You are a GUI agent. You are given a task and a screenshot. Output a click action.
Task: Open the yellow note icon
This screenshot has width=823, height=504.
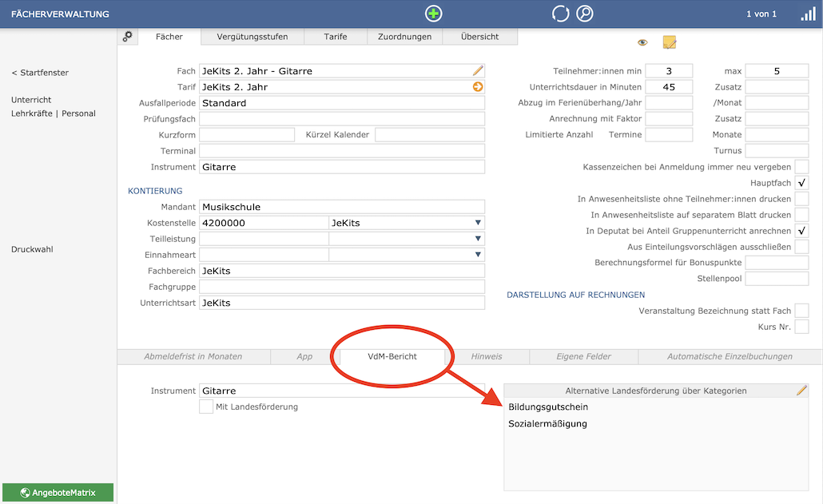click(670, 42)
